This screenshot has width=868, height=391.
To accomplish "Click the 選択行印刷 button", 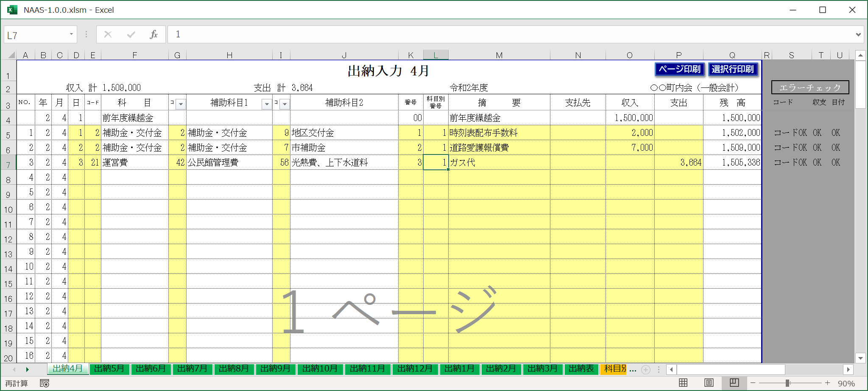I will pyautogui.click(x=732, y=69).
